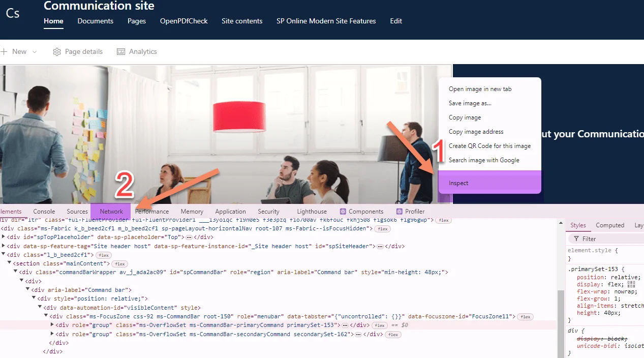Screen dimensions: 644x358
Task: Click flex badge on the mainContent section
Action: click(x=119, y=264)
